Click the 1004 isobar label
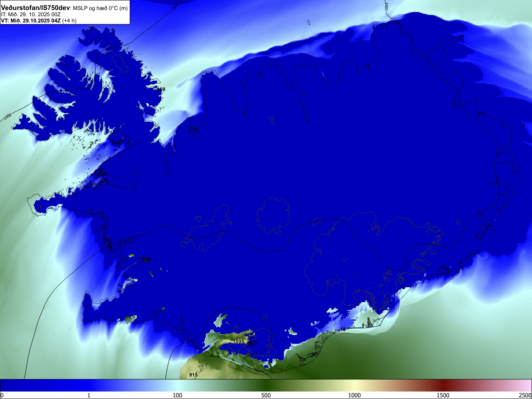Image resolution: width=532 pixels, height=399 pixels. click(387, 6)
